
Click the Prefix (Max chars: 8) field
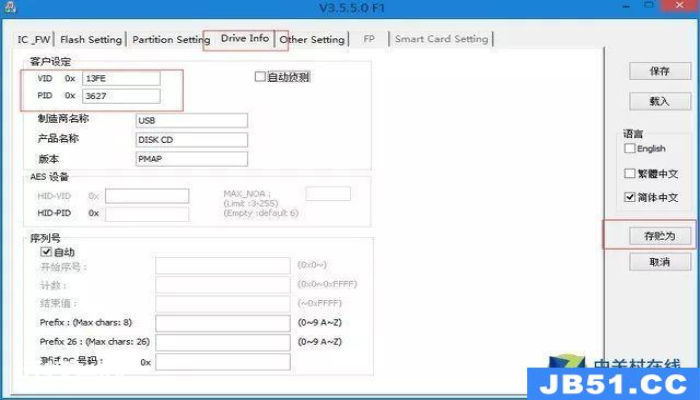(x=223, y=323)
